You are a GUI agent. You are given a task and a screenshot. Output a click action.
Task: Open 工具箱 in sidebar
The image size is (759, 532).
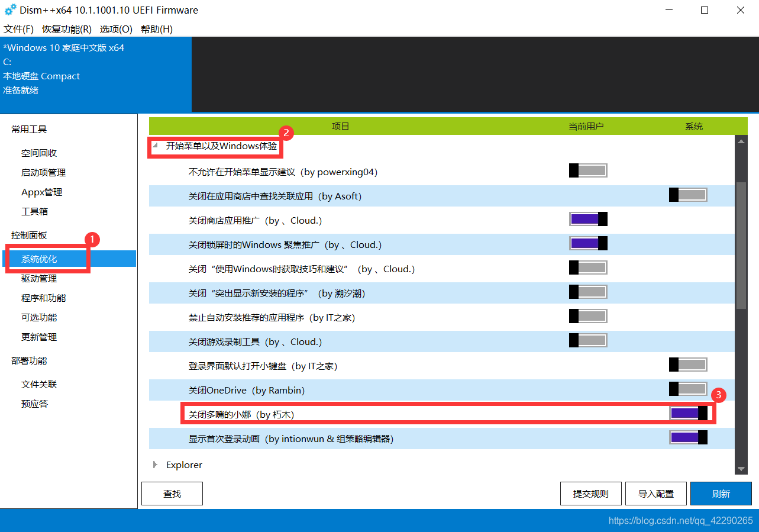(34, 211)
